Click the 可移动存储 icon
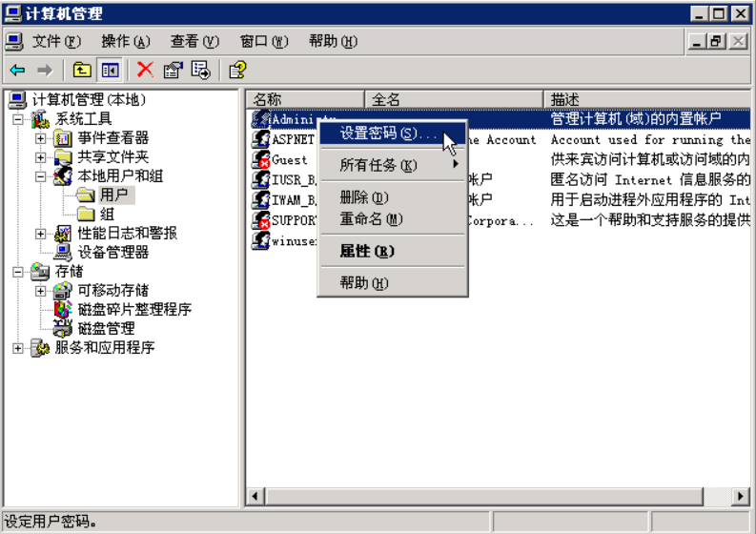 (63, 291)
